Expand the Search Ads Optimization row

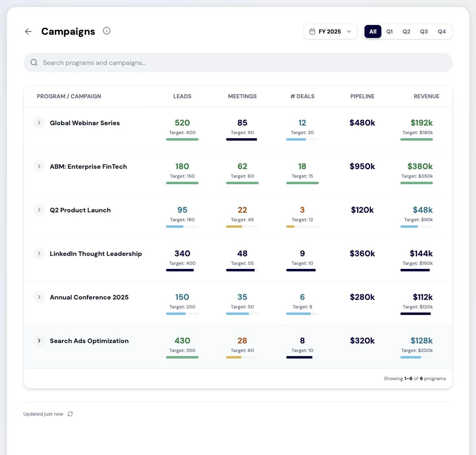(x=39, y=341)
